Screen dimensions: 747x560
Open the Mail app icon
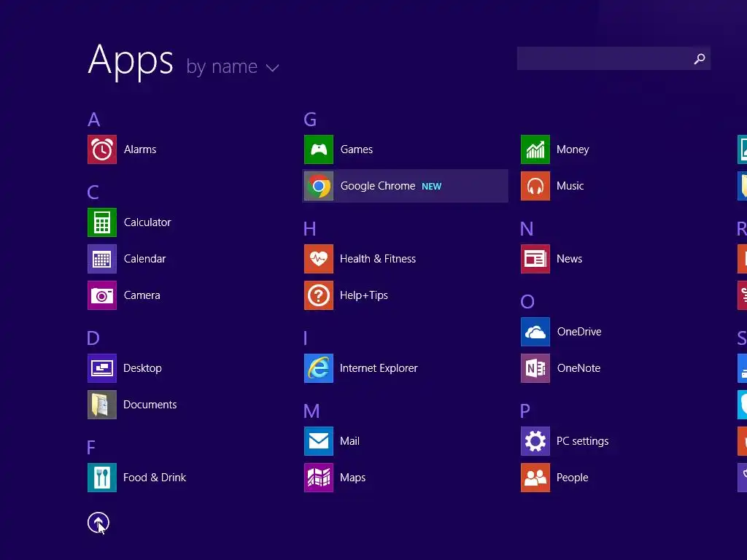[319, 441]
